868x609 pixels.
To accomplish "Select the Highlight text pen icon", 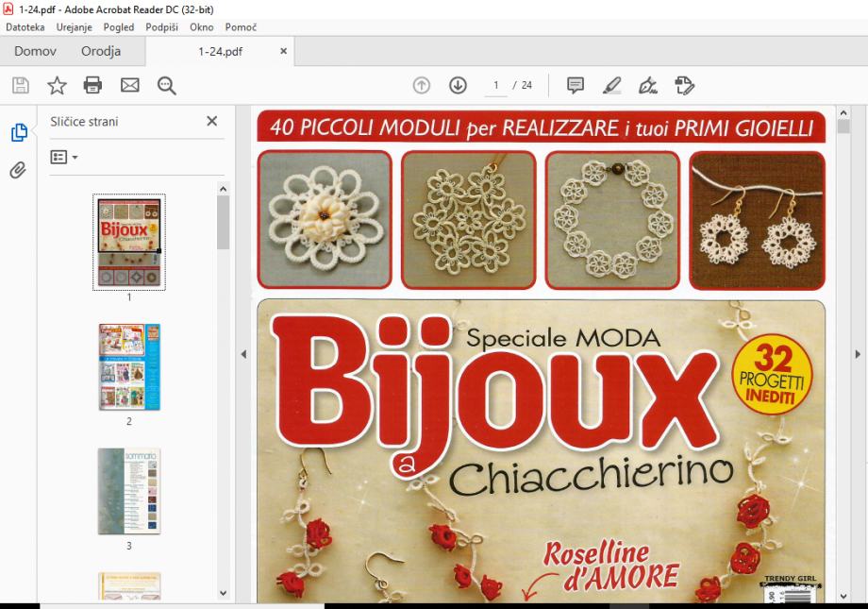I will 611,86.
